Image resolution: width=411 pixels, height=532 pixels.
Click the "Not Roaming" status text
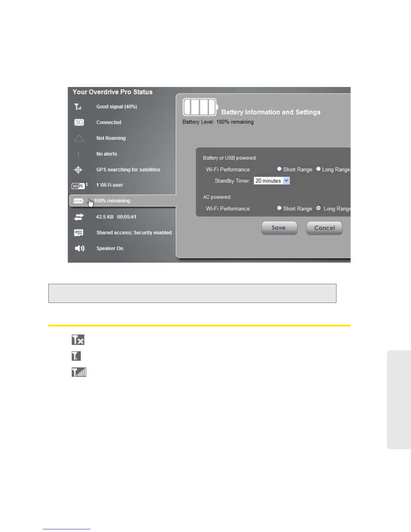(111, 138)
